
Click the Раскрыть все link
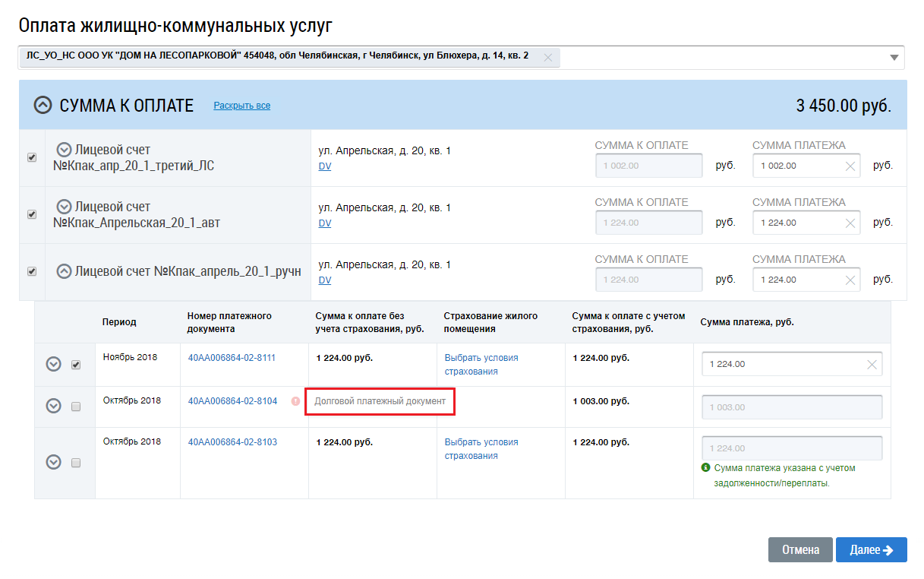241,106
